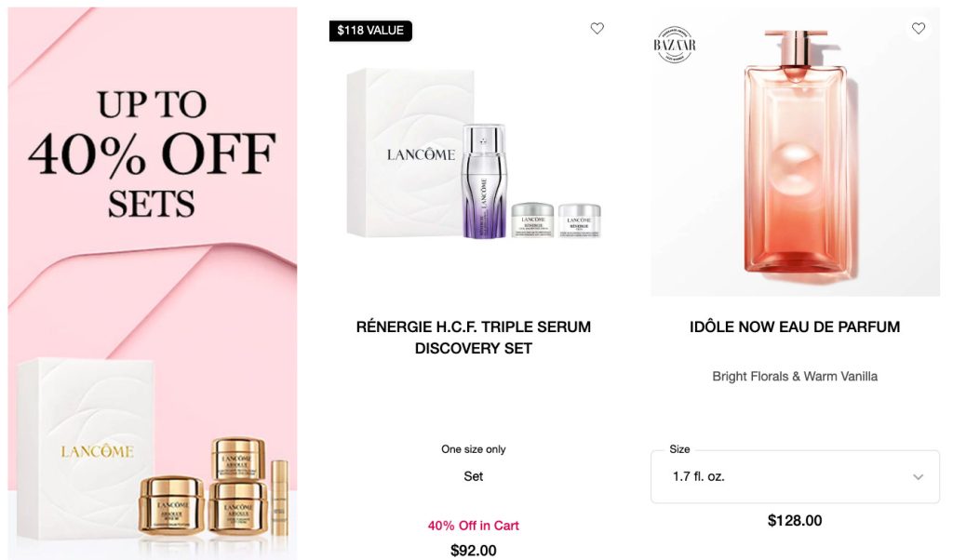The width and height of the screenshot is (953, 560).
Task: Click the $118 VALUE badge
Action: 370,31
